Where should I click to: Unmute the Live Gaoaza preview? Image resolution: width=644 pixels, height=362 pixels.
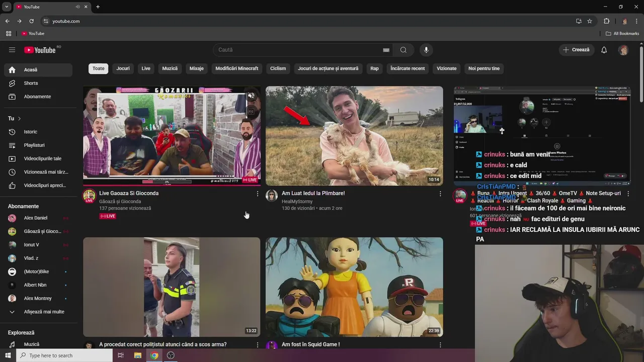(251, 96)
